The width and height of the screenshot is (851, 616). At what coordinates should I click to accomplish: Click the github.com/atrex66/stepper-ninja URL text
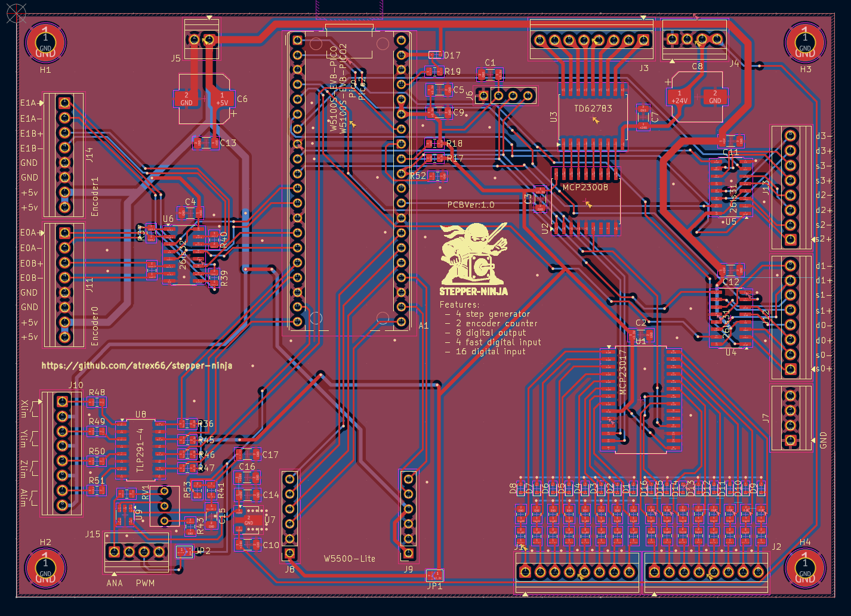click(x=137, y=366)
